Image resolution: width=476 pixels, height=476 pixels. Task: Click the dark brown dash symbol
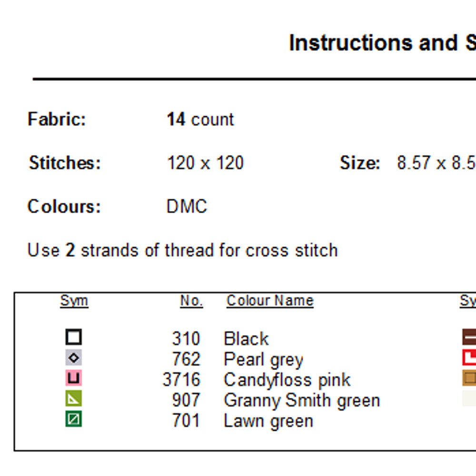tap(469, 337)
